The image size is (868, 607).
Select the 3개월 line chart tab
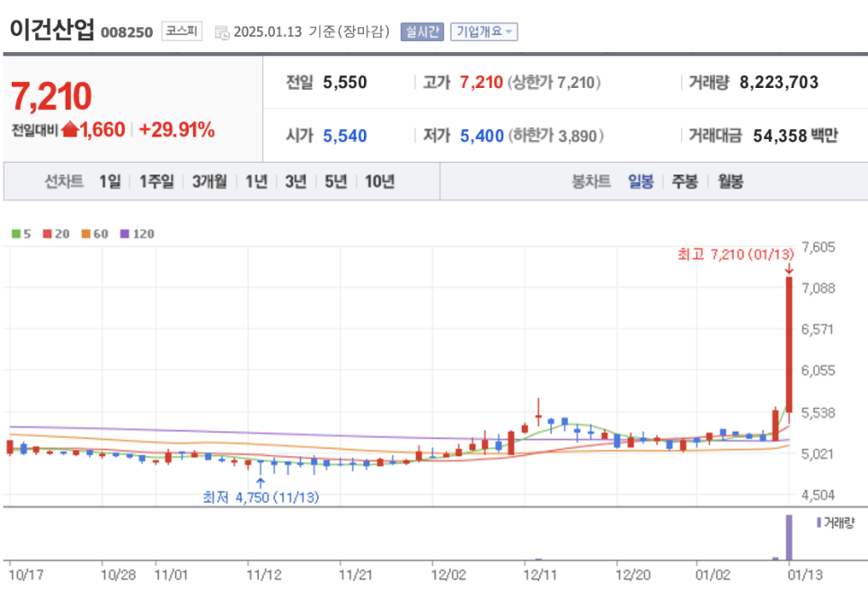point(209,181)
